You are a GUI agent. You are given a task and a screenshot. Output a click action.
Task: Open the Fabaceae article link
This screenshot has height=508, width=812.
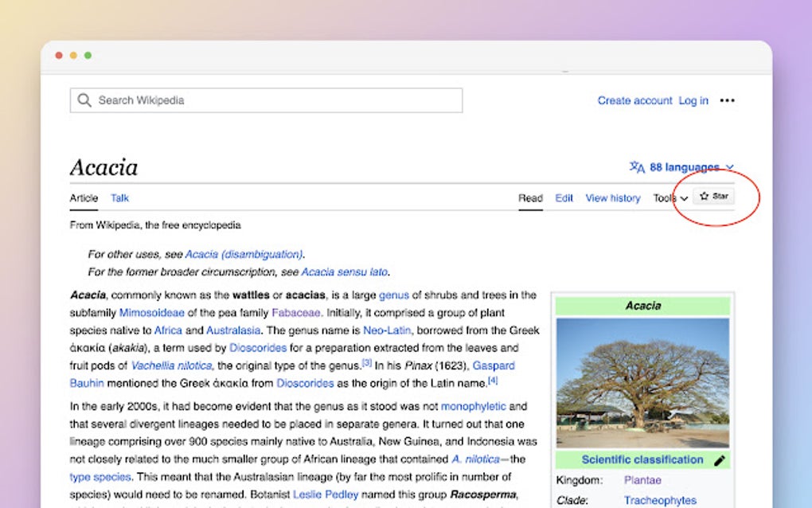coord(295,313)
